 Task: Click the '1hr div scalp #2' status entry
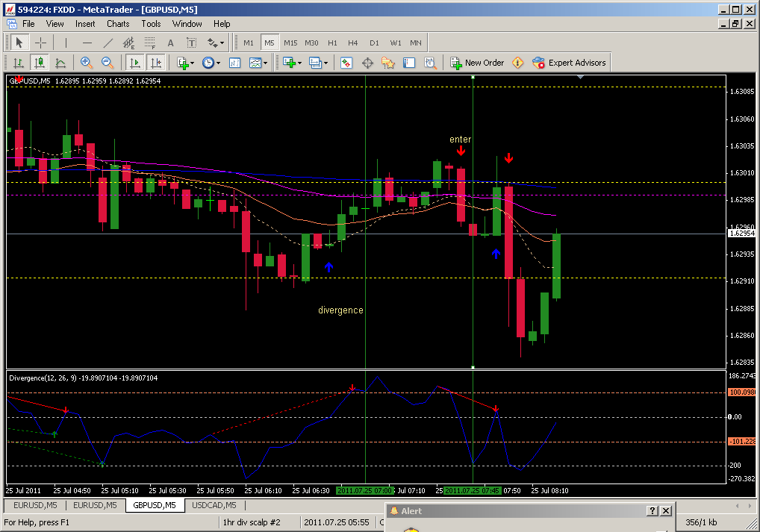(x=252, y=522)
